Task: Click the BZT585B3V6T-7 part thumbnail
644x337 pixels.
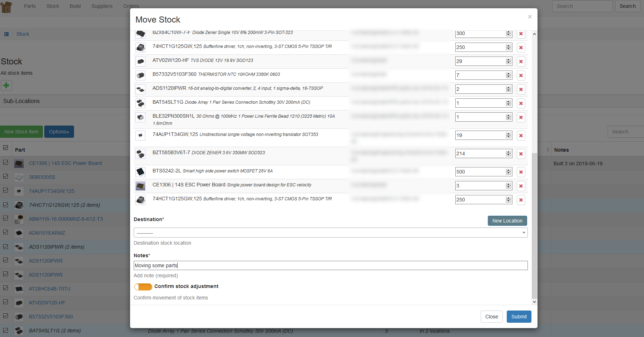Action: coord(140,154)
